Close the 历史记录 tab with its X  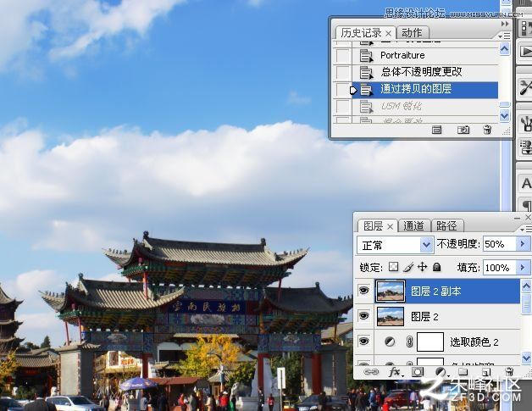tap(389, 33)
